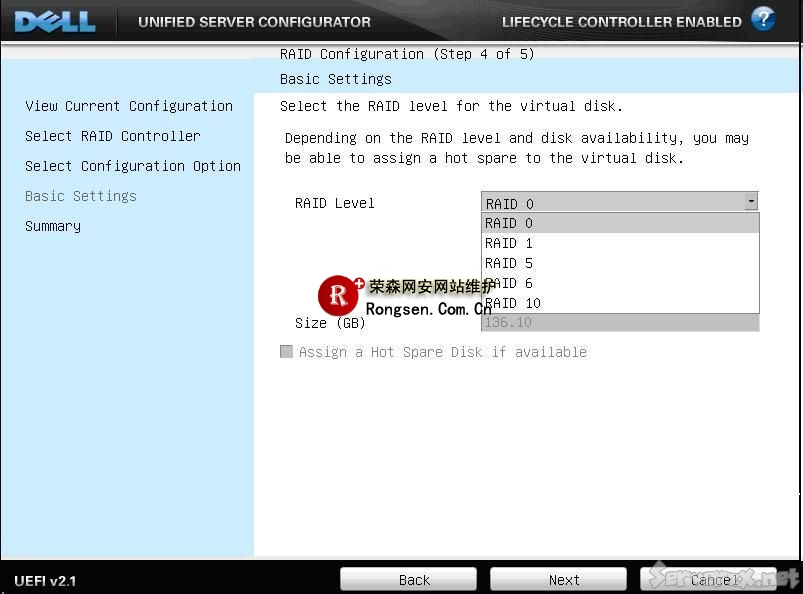Select Basic Settings in the sidebar

[81, 196]
